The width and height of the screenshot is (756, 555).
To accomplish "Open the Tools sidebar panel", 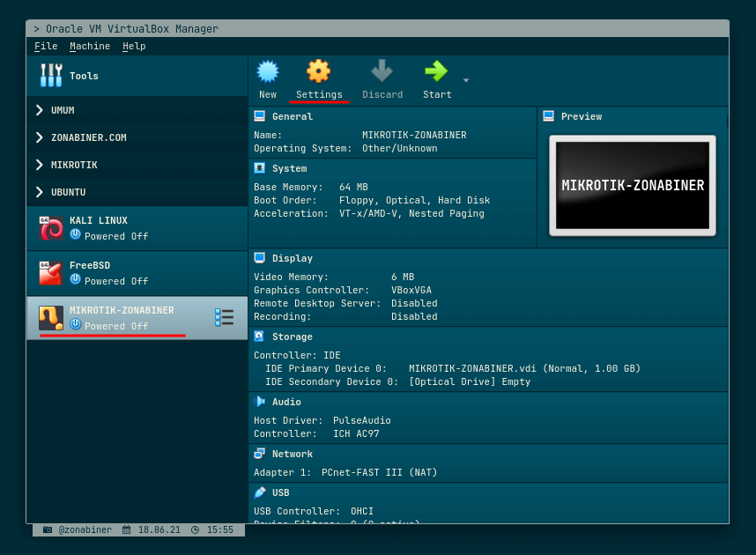I will pos(84,76).
